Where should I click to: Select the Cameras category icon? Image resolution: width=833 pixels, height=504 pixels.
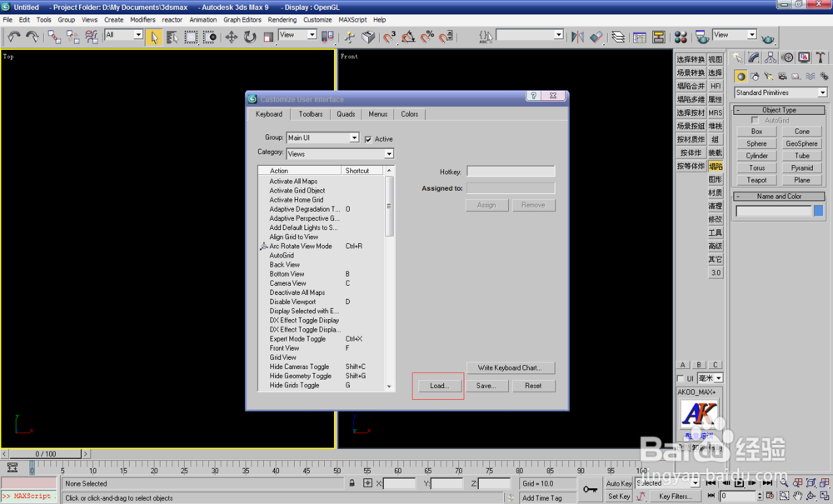[x=782, y=76]
